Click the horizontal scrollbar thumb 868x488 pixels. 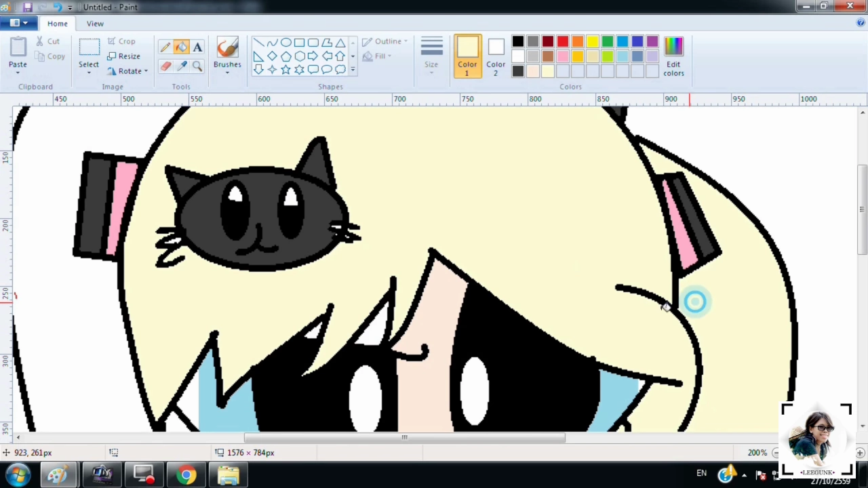(404, 437)
